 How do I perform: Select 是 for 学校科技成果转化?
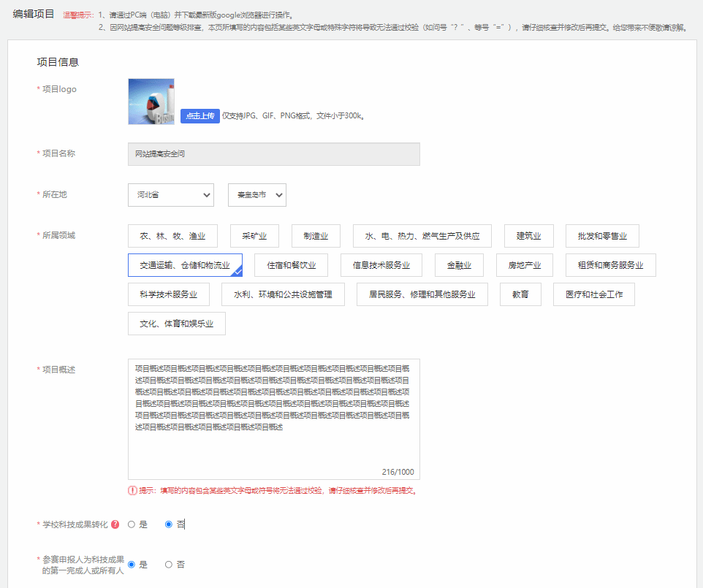point(132,524)
